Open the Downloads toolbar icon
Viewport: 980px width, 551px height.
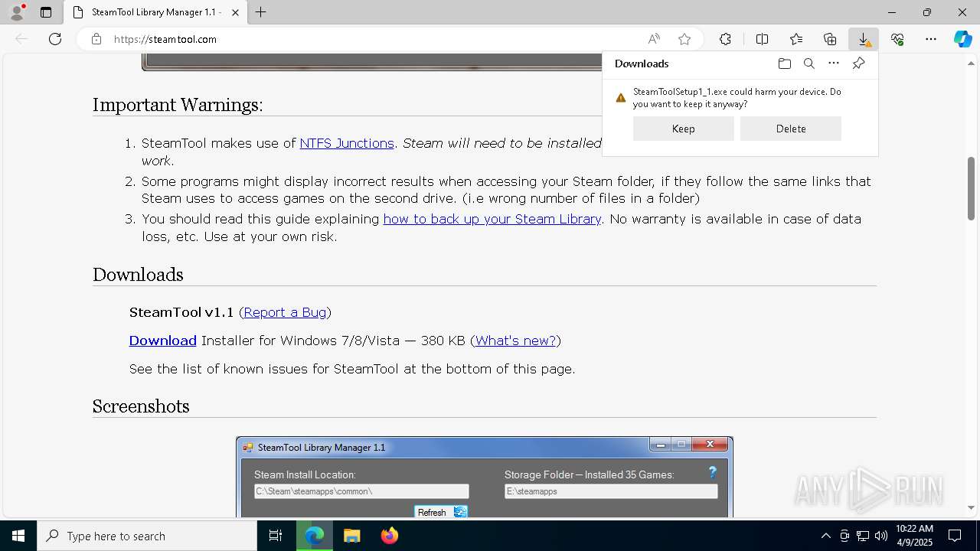[x=864, y=39]
